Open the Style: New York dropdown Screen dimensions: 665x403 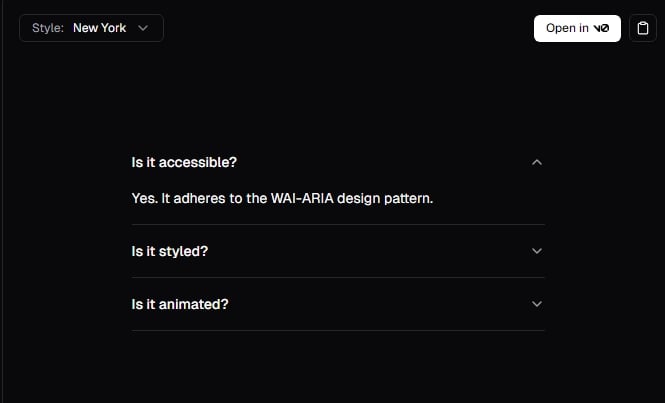pos(92,28)
